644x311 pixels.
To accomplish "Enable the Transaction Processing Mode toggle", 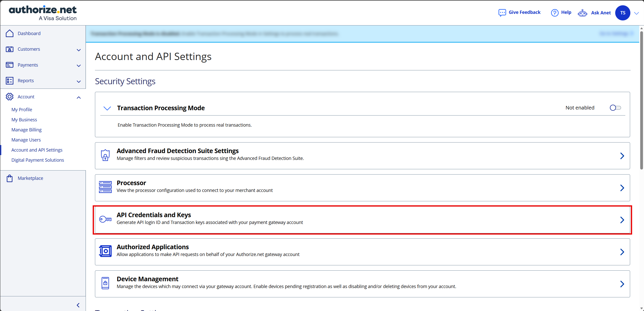I will 615,108.
